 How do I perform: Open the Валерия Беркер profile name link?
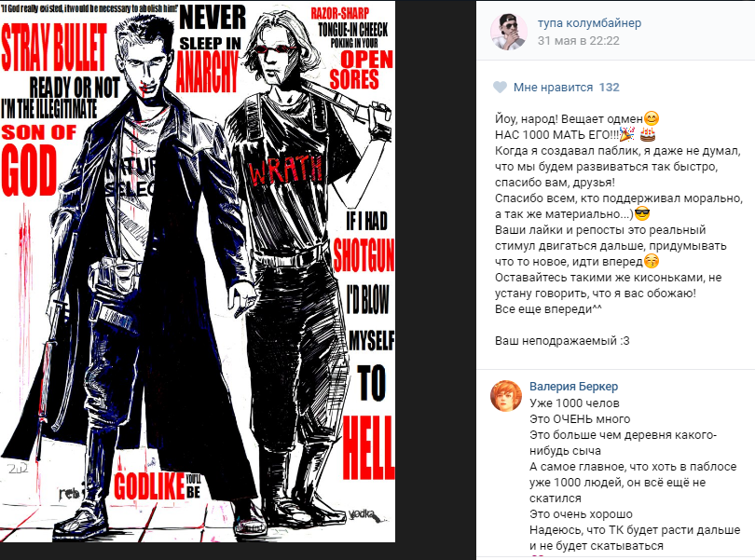573,386
